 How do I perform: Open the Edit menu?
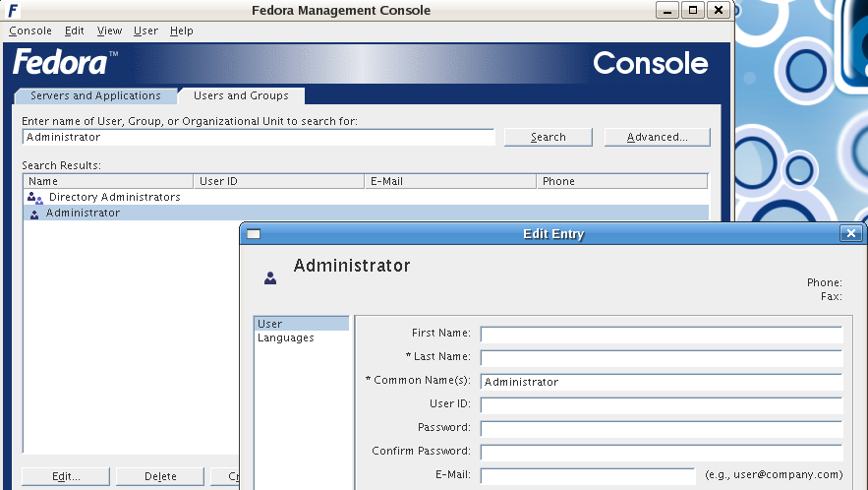[x=74, y=31]
